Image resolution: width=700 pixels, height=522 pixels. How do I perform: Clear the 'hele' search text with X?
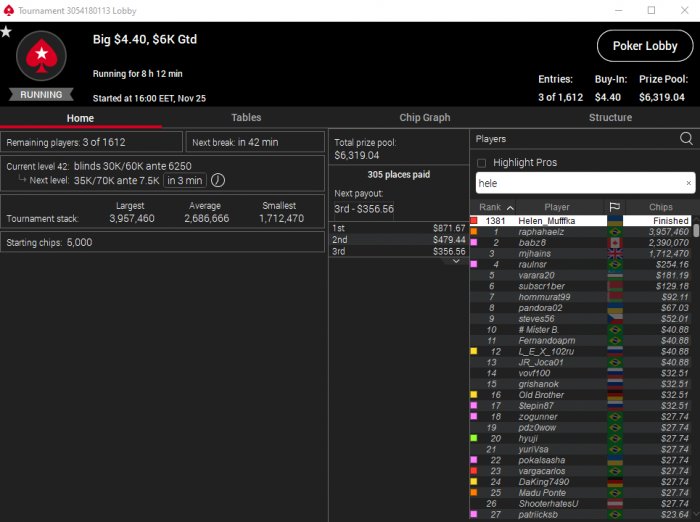pos(688,183)
